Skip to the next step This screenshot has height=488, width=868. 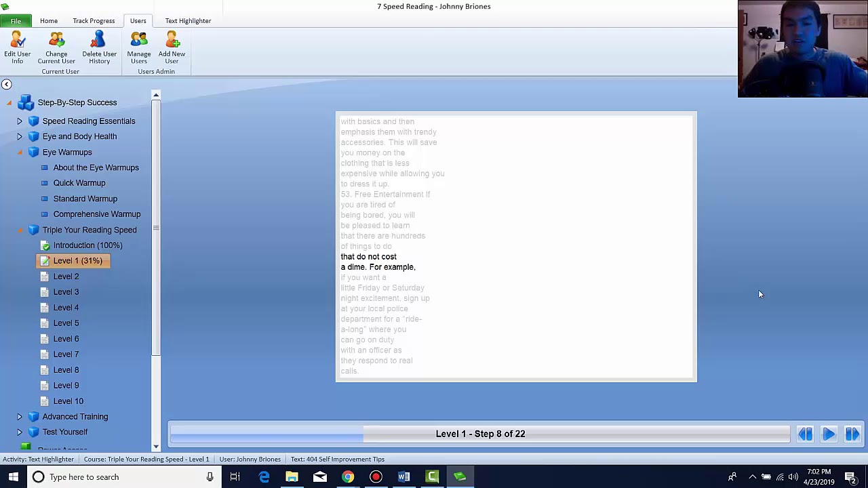click(x=852, y=434)
